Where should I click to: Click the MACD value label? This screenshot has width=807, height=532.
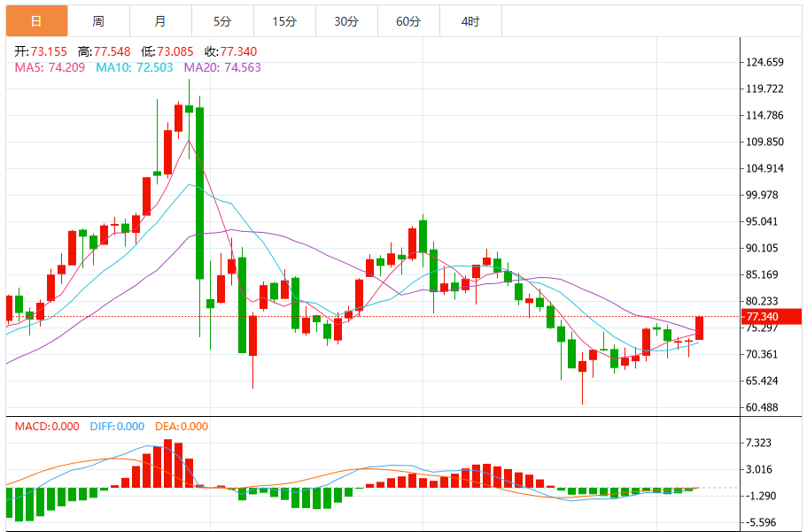point(47,427)
